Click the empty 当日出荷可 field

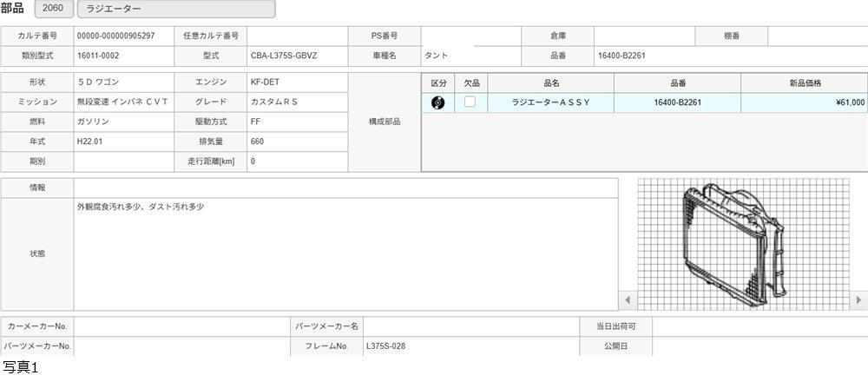point(759,326)
